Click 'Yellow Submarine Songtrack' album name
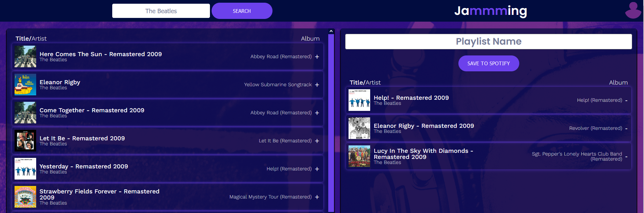Image resolution: width=644 pixels, height=213 pixels. (x=278, y=85)
